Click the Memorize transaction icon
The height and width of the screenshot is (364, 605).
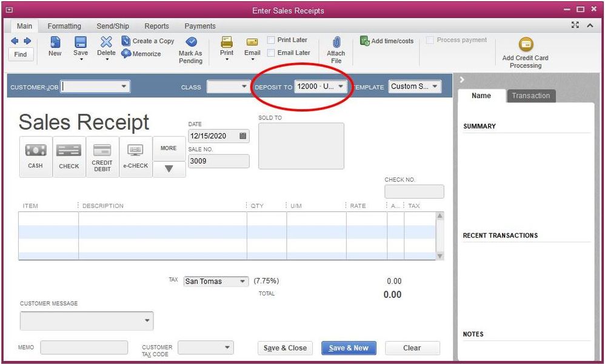143,53
